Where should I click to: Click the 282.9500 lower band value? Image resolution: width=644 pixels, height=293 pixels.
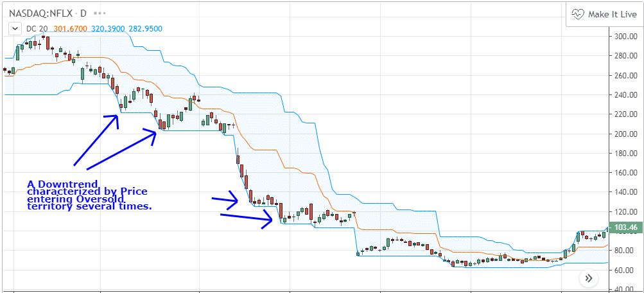(145, 28)
